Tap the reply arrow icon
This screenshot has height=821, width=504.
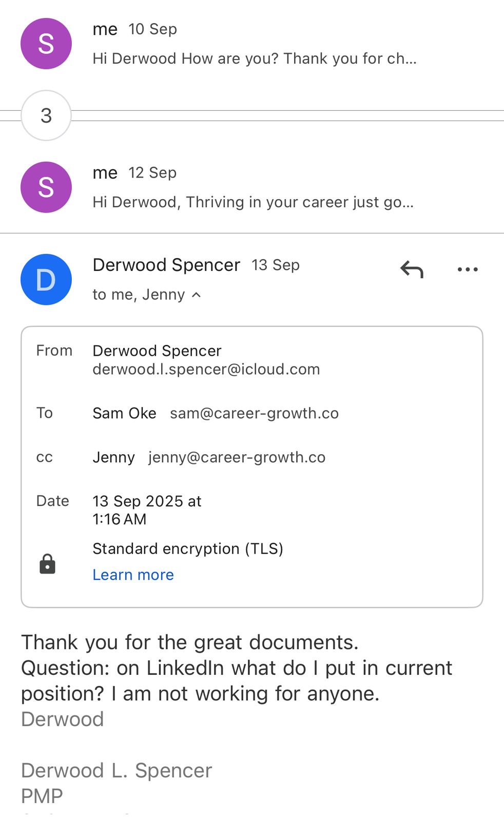tap(412, 269)
